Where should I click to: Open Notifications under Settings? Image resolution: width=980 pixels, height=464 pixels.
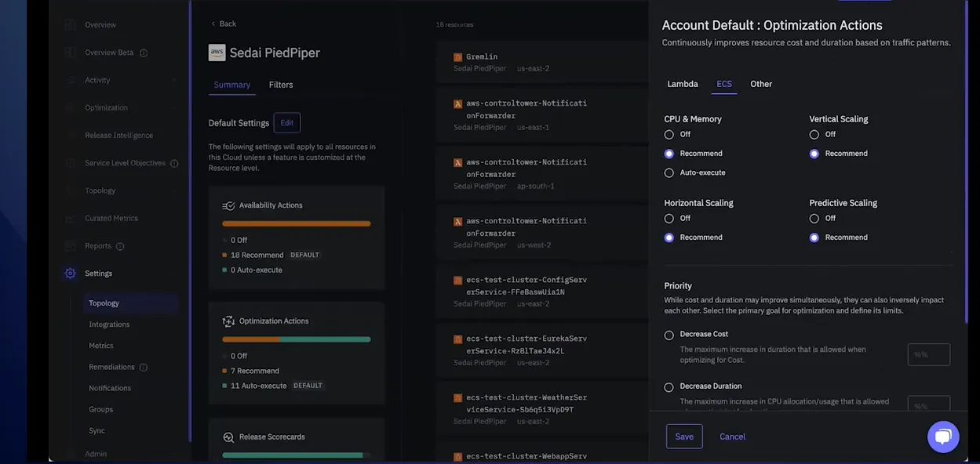(x=110, y=388)
